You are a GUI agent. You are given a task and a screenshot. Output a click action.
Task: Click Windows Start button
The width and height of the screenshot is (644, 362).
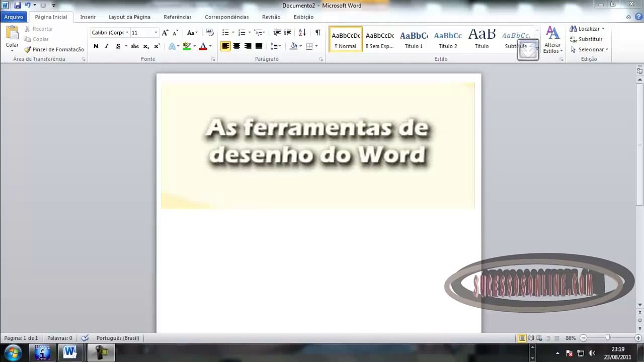(x=13, y=353)
